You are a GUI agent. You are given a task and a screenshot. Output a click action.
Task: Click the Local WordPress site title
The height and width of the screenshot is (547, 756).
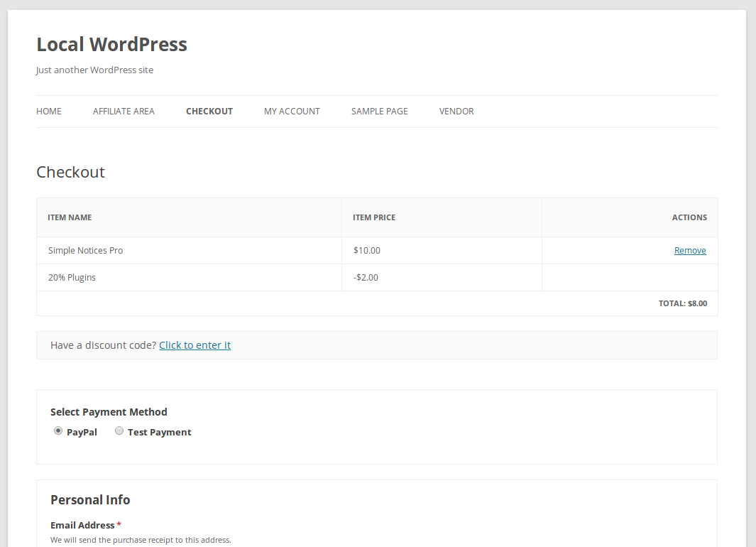111,44
